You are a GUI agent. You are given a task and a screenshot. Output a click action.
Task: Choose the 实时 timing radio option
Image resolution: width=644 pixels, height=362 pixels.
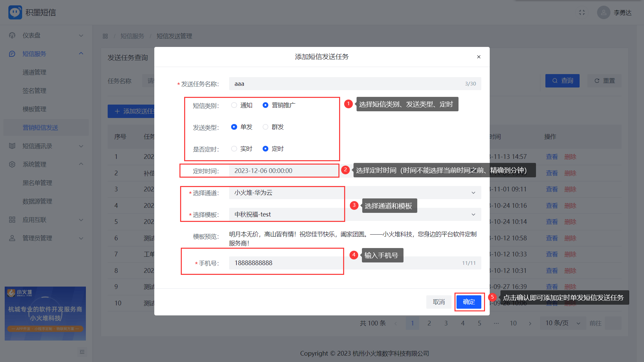point(234,149)
